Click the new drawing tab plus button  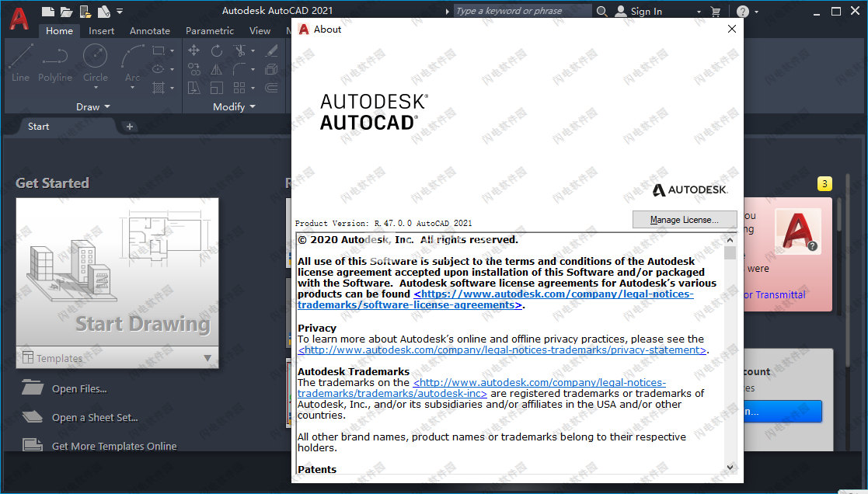click(x=130, y=127)
